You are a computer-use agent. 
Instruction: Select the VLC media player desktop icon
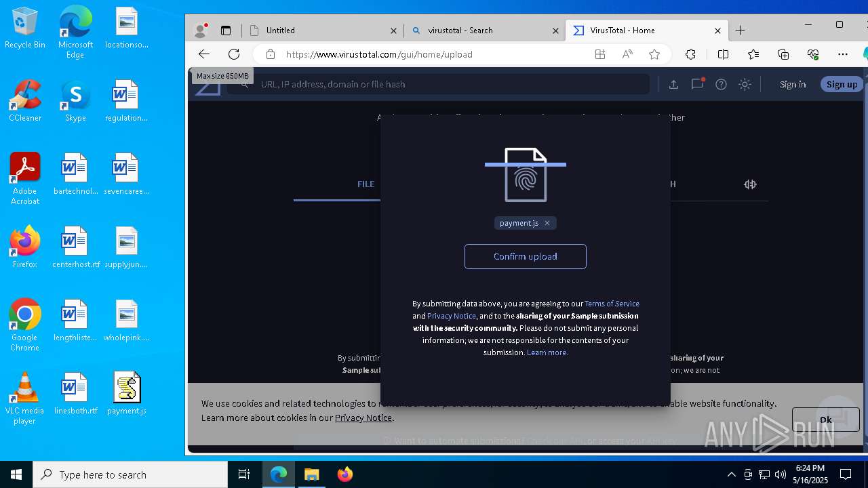(25, 399)
